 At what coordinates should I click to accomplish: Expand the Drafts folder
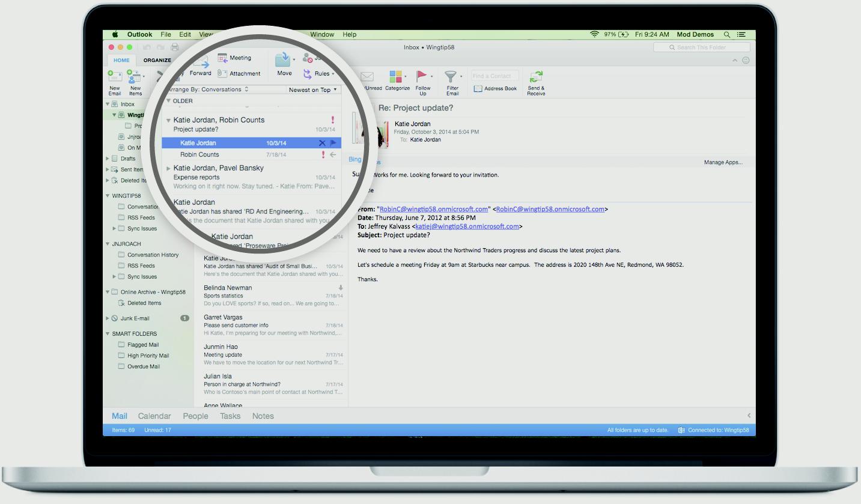[x=108, y=159]
